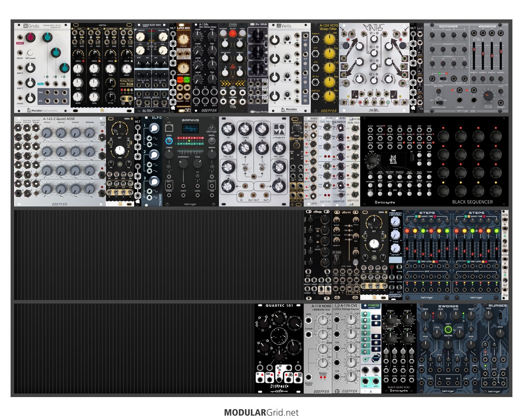Click the CHAOS knob on Grids
The height and width of the screenshot is (420, 523).
pyautogui.click(x=31, y=98)
